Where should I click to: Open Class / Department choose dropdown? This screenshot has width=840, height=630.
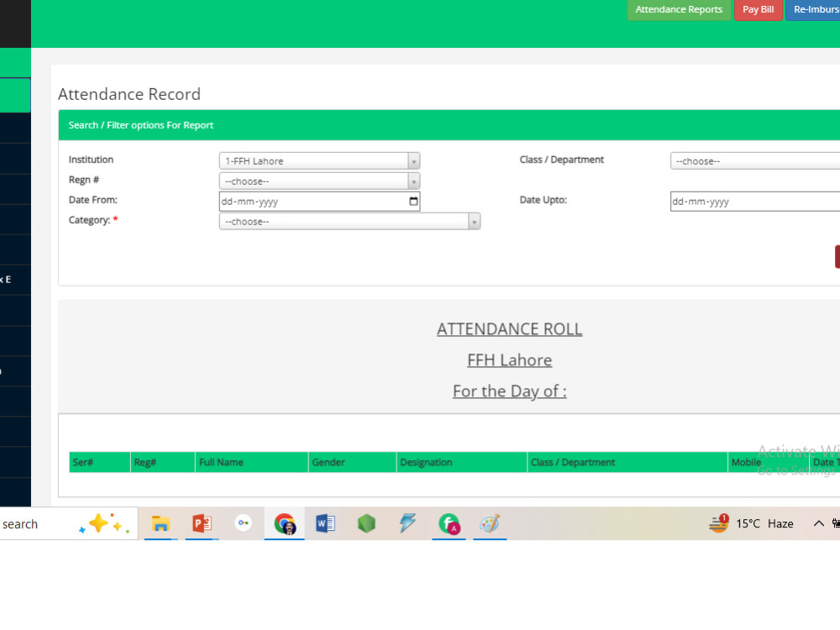[x=755, y=161]
